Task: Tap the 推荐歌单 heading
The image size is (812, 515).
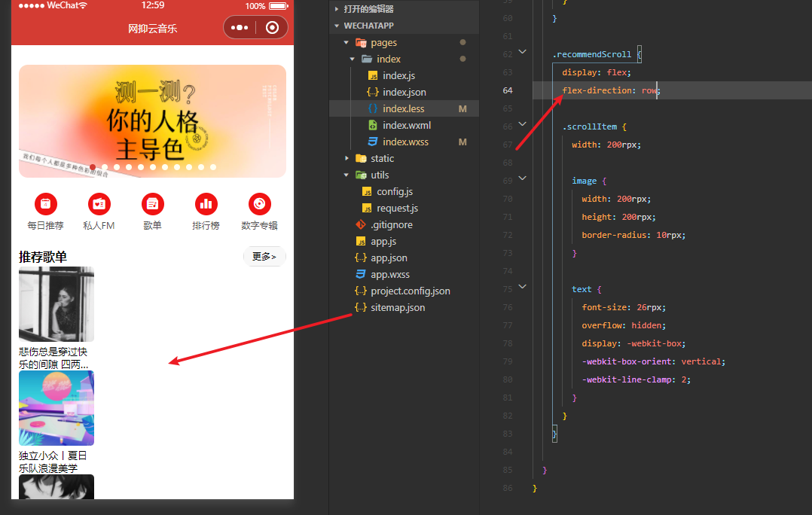Action: (42, 257)
